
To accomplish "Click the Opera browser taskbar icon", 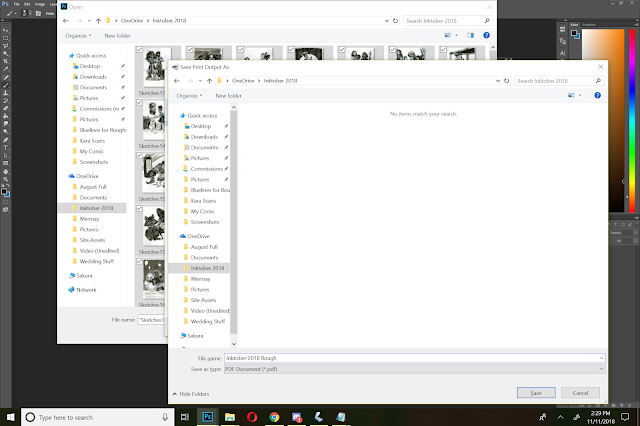I will 252,417.
